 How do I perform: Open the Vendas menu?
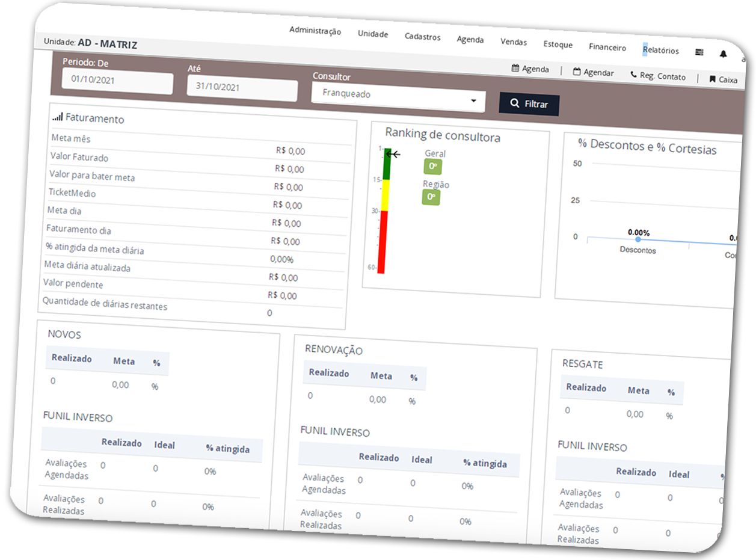(x=514, y=42)
